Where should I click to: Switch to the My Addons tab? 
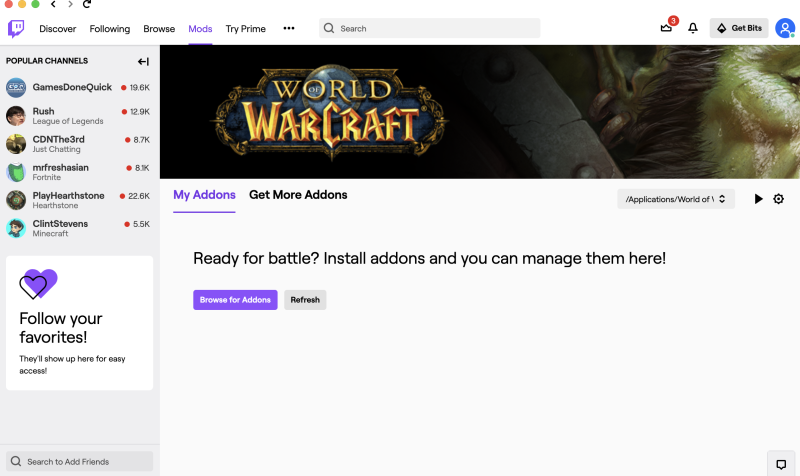(x=204, y=195)
